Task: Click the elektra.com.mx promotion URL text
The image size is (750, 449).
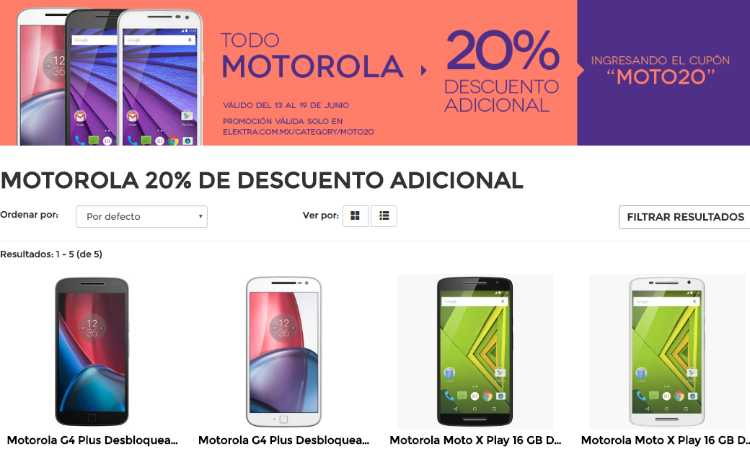Action: [x=298, y=132]
